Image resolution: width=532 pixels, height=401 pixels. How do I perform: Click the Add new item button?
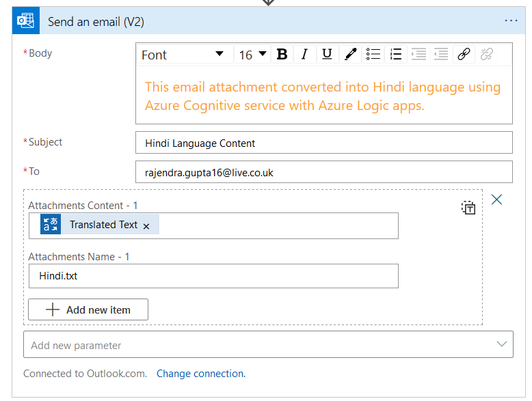(x=88, y=309)
